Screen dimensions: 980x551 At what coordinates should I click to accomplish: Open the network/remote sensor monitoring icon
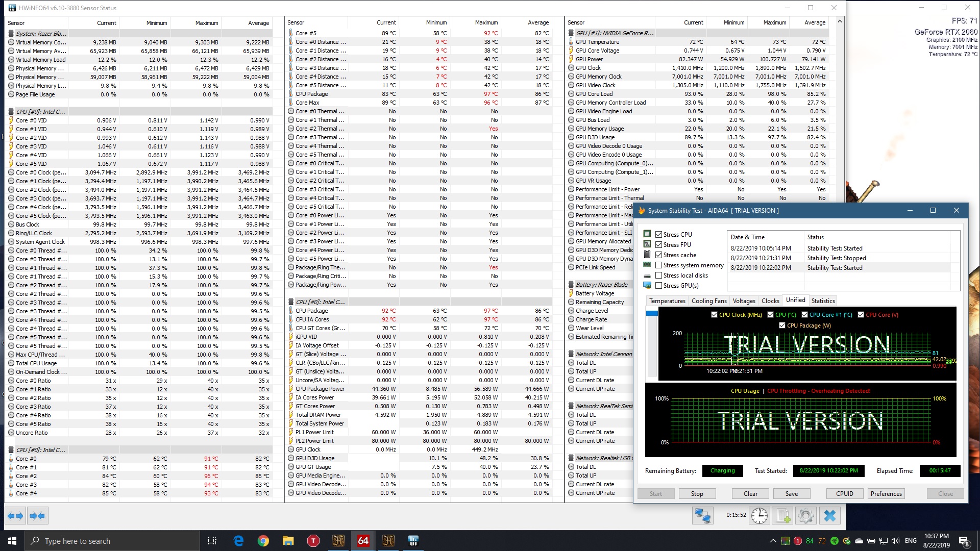click(x=702, y=516)
